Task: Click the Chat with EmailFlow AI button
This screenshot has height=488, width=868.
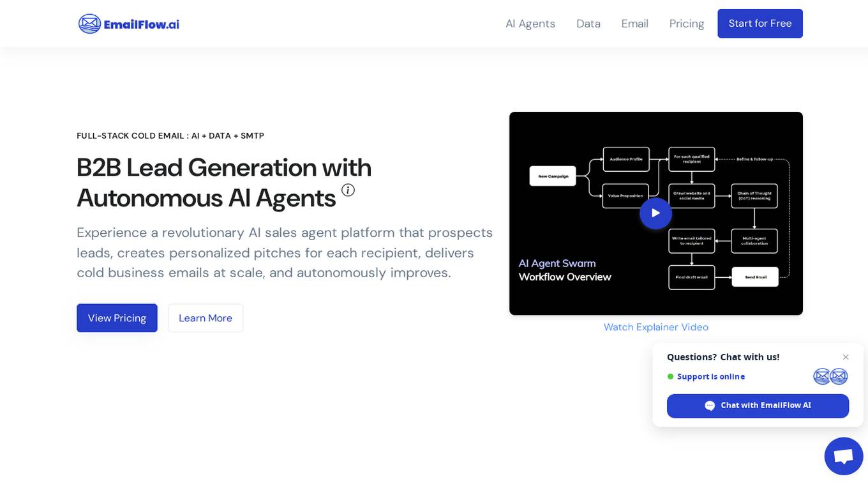Action: pos(758,406)
